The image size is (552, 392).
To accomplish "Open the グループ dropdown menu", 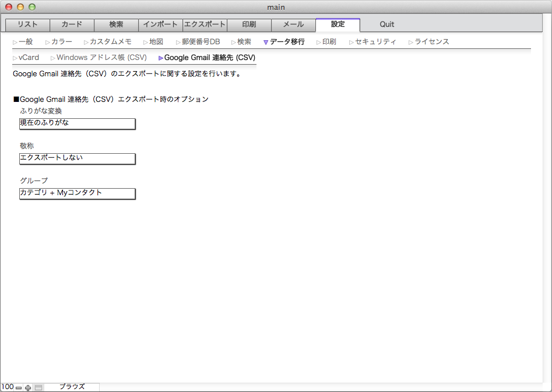I will coord(77,193).
